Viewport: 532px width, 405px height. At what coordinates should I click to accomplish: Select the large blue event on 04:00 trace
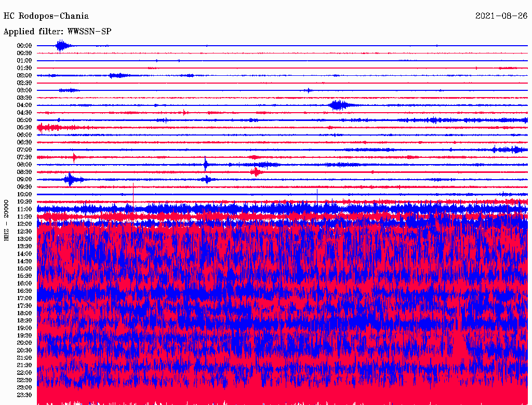click(338, 105)
